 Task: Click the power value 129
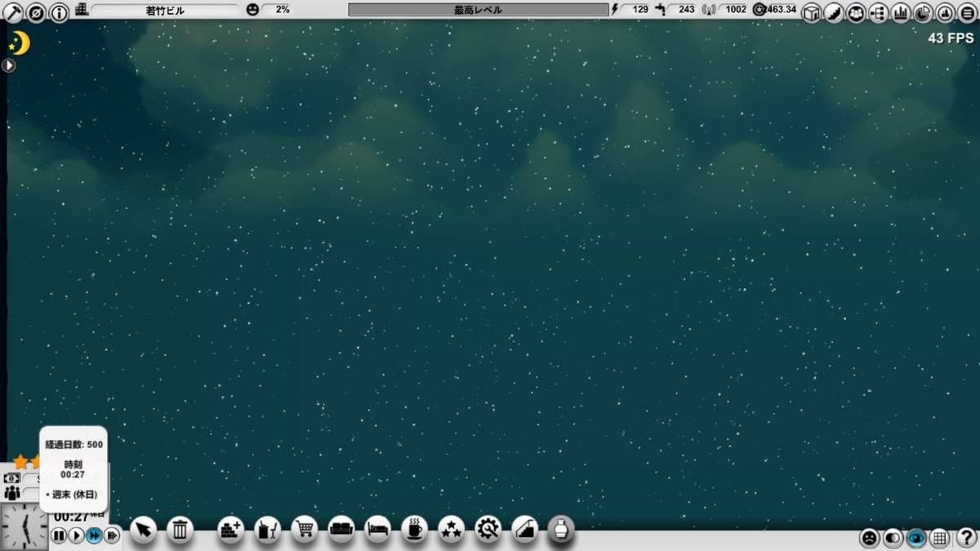(640, 10)
